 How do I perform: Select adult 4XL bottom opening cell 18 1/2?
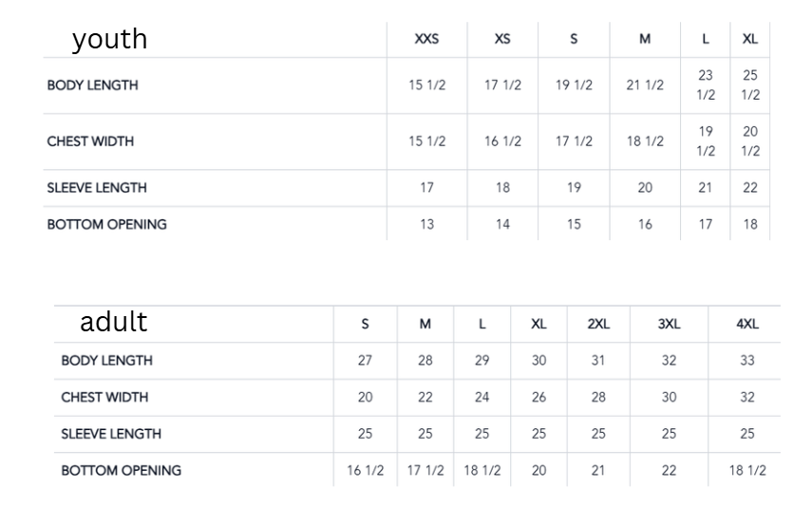[x=747, y=471]
